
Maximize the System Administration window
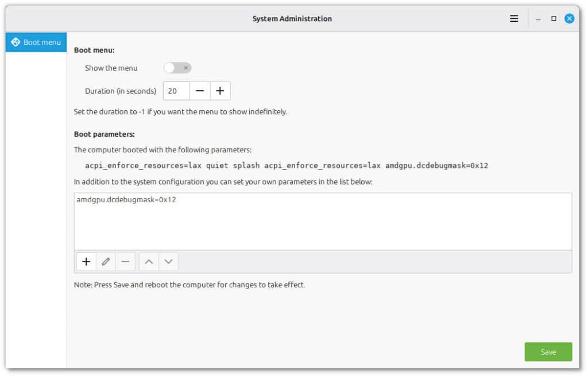click(x=553, y=18)
